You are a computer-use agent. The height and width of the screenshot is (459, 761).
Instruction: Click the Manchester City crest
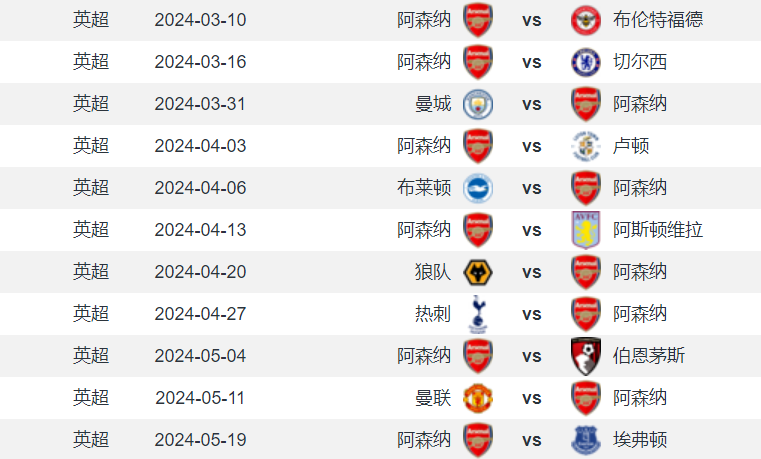pyautogui.click(x=478, y=104)
